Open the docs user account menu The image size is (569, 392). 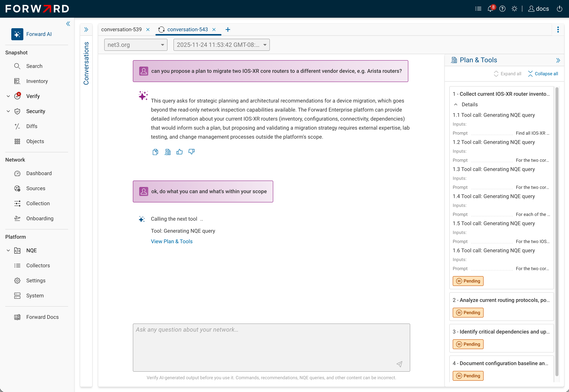point(539,9)
